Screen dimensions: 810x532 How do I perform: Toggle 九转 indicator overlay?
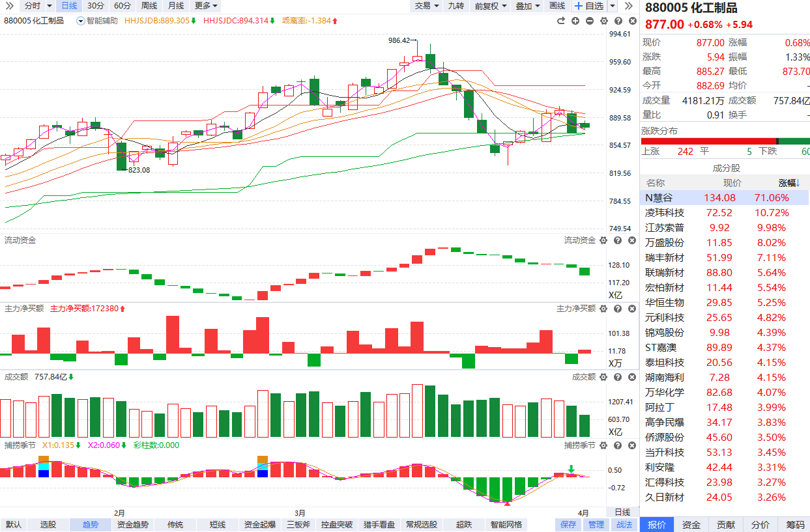coord(456,6)
